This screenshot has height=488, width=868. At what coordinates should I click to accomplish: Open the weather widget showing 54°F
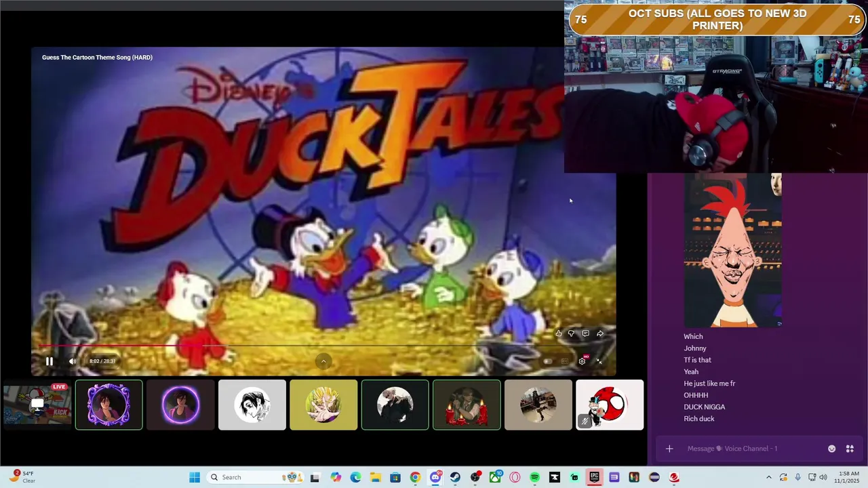[22, 477]
